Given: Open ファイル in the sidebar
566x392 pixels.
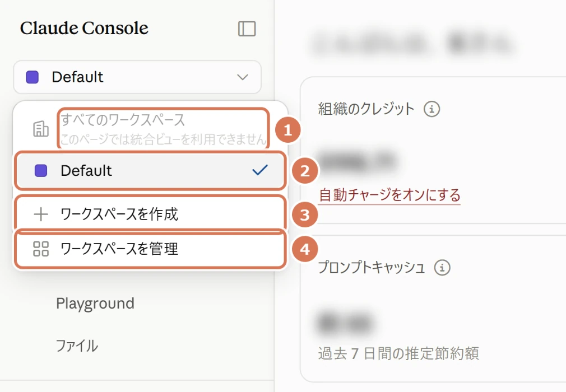Looking at the screenshot, I should coord(77,346).
